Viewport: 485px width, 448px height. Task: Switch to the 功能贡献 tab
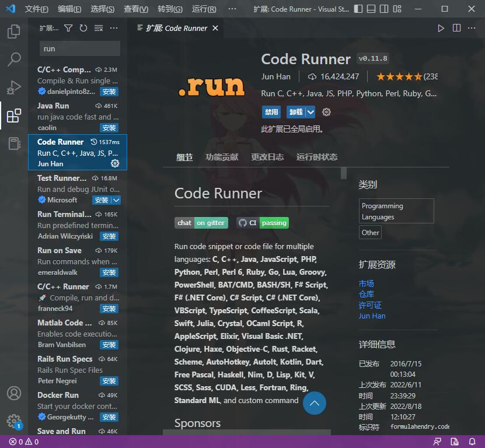(x=222, y=157)
